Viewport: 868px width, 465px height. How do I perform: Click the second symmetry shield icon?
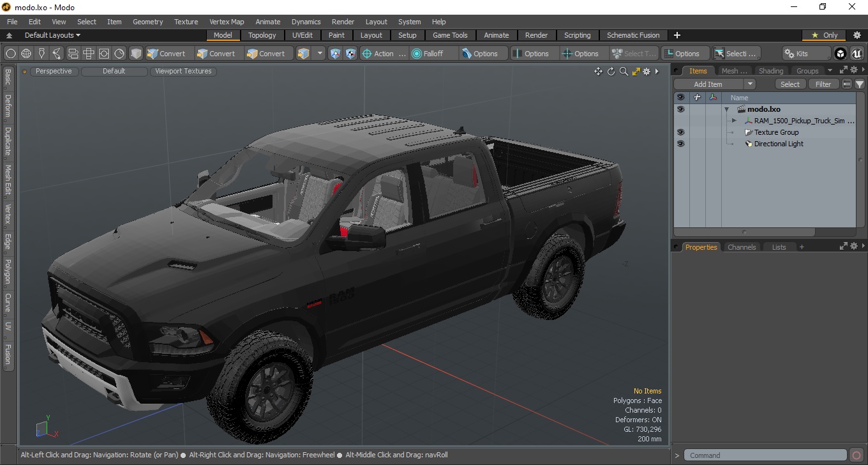(x=350, y=54)
